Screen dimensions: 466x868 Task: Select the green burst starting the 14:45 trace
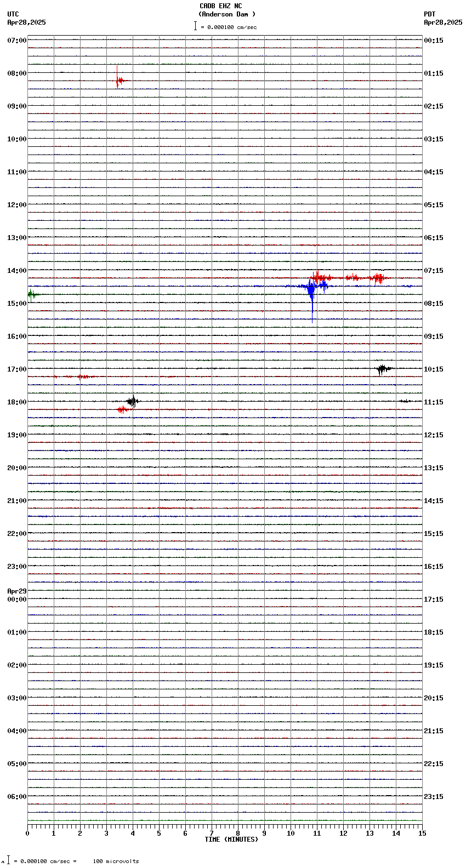(x=32, y=295)
